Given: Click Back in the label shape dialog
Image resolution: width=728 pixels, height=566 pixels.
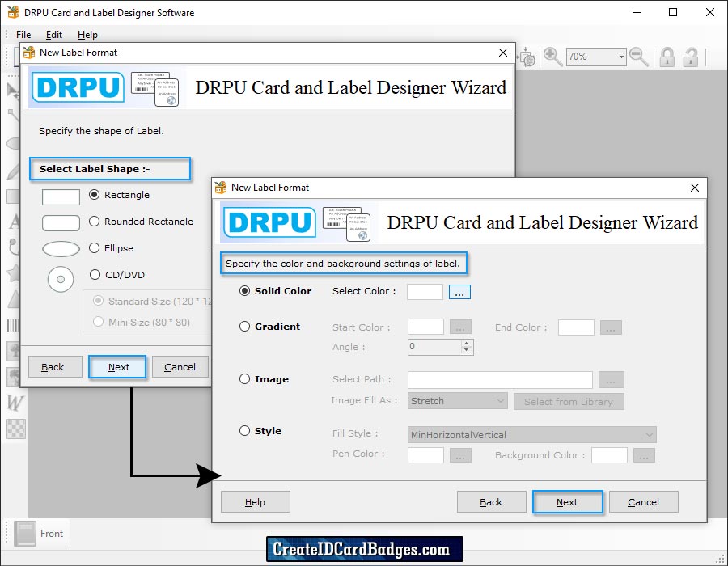Looking at the screenshot, I should click(x=55, y=367).
